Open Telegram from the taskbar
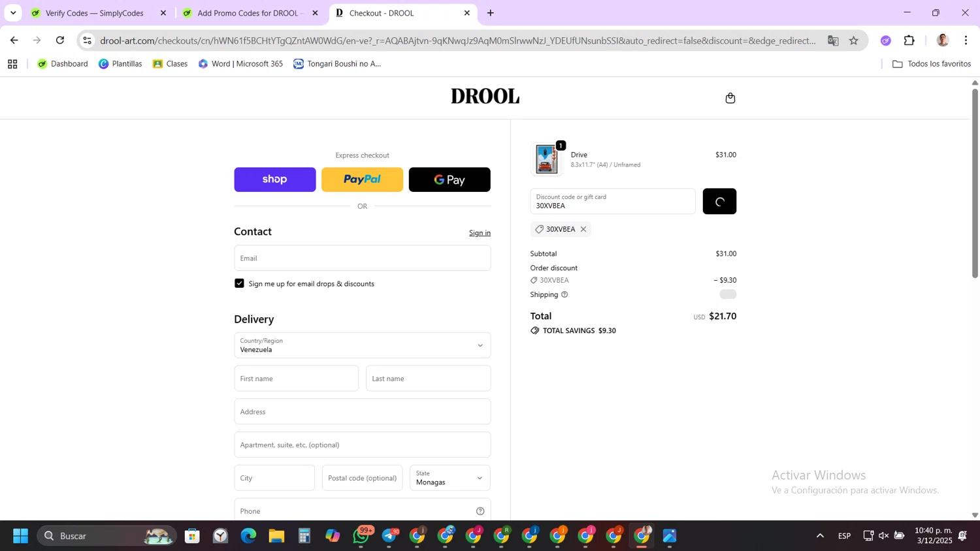 click(x=389, y=536)
